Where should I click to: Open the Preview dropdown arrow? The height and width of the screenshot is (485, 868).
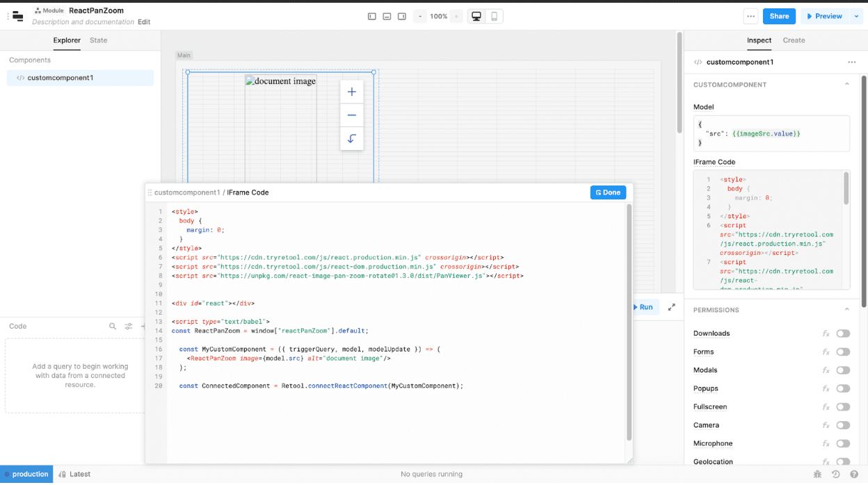(x=856, y=17)
